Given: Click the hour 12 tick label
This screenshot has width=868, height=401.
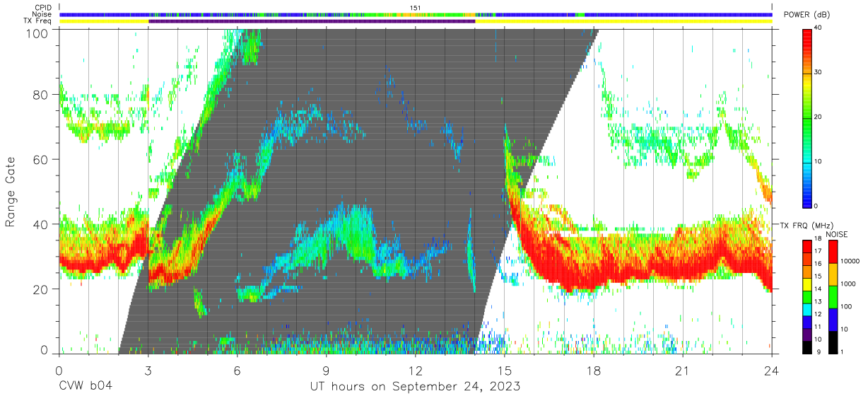Looking at the screenshot, I should coord(416,370).
